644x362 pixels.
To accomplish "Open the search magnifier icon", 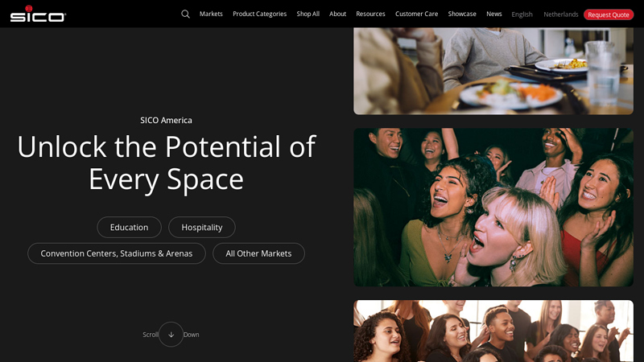I will coord(185,14).
